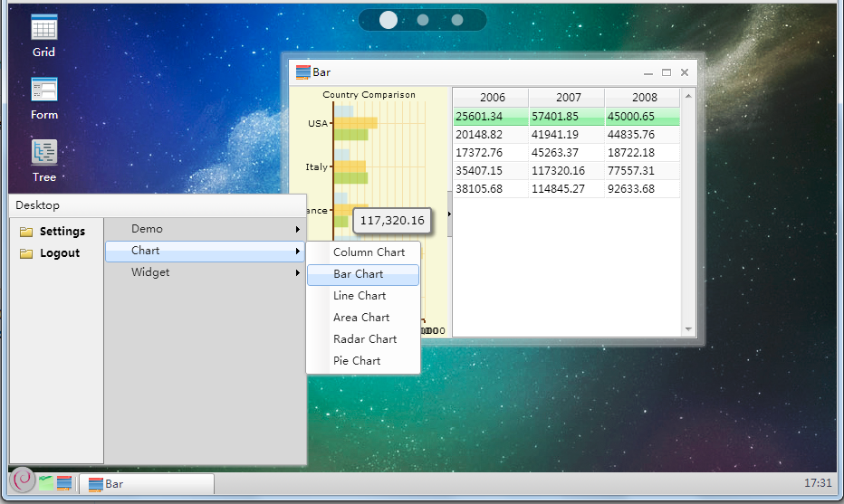Select Column Chart from the submenu
Screen dimensions: 844x504
[369, 252]
